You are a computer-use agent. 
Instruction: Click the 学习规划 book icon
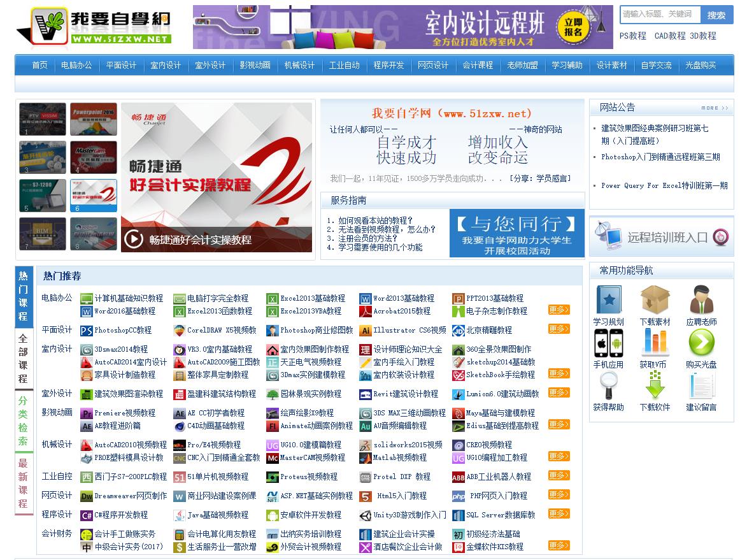click(609, 300)
